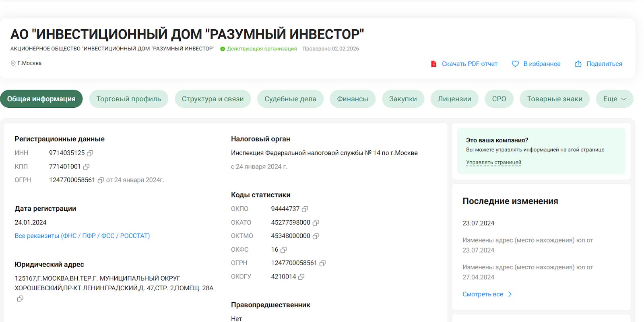This screenshot has height=322, width=644.
Task: Copy the КПП value 771401001
Action: pyautogui.click(x=86, y=167)
